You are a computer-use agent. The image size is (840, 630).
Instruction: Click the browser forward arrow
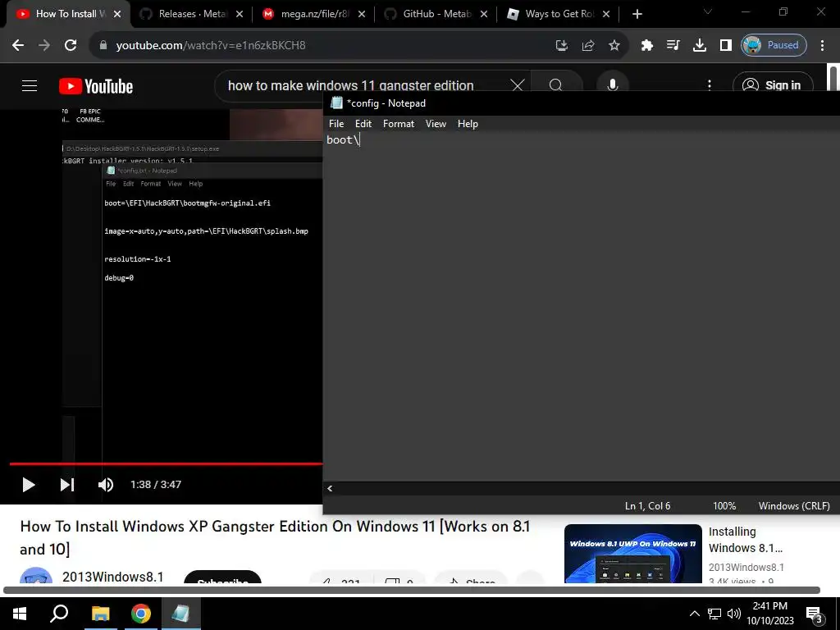click(44, 46)
